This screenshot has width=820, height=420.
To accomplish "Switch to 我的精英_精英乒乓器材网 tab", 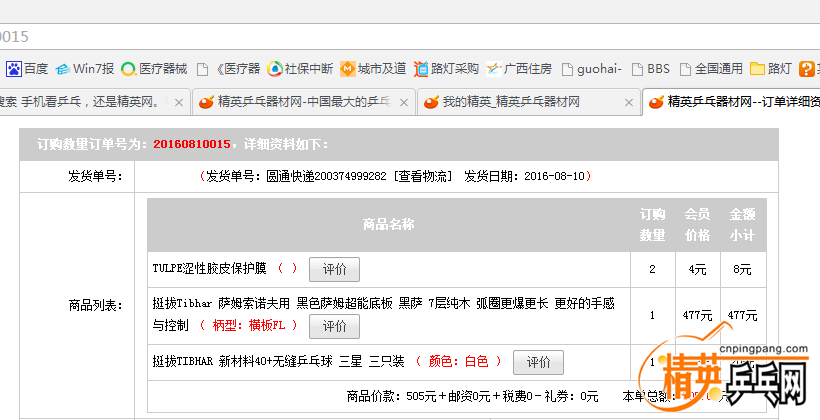I will click(x=529, y=102).
